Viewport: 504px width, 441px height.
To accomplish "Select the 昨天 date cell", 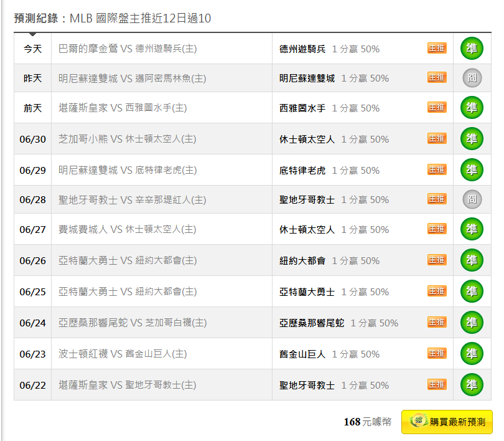I will [32, 78].
